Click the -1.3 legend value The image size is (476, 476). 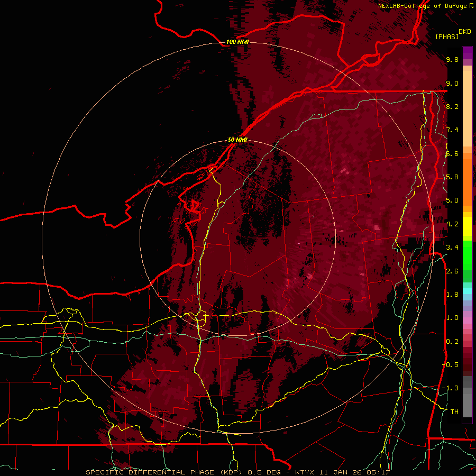(450, 388)
